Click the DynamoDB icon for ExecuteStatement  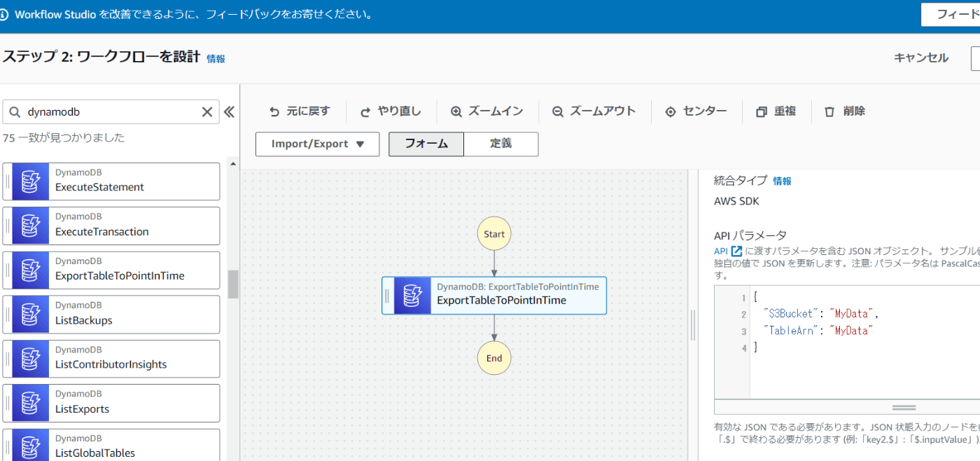(x=30, y=181)
